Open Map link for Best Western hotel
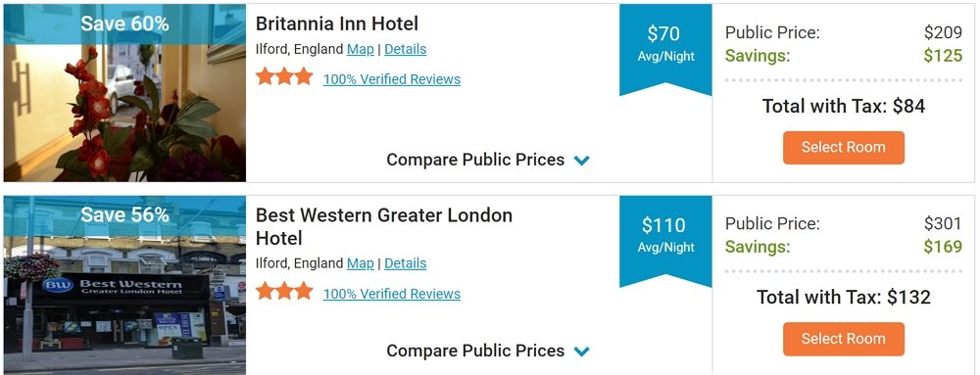Image resolution: width=980 pixels, height=375 pixels. click(x=360, y=263)
